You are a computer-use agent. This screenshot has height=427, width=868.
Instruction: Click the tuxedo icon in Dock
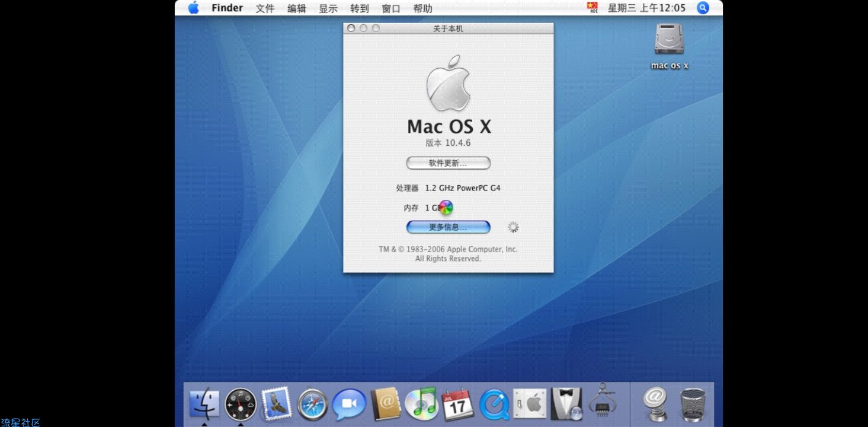[566, 404]
